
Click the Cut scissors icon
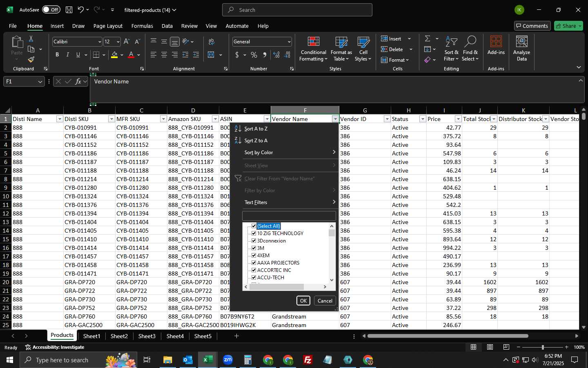[x=31, y=39]
